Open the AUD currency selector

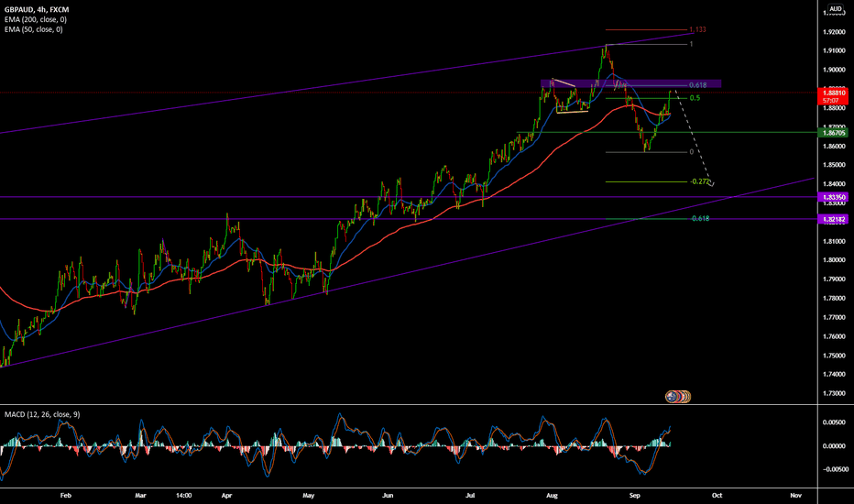tap(835, 9)
